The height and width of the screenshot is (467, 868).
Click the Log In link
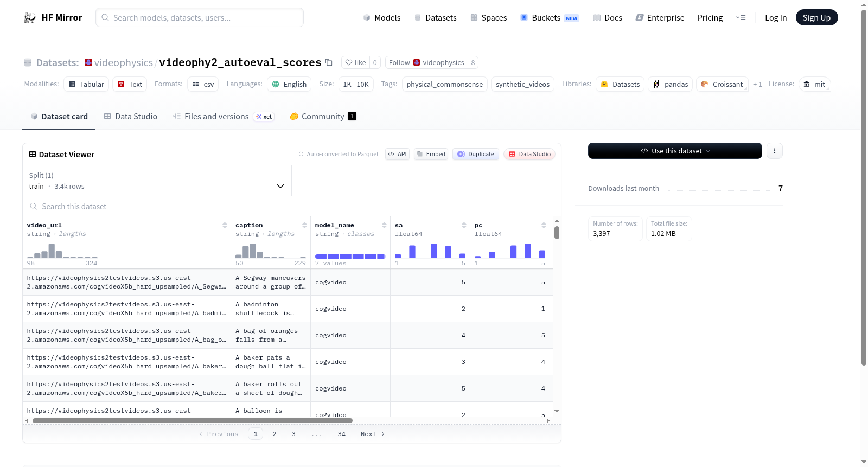[x=776, y=18]
